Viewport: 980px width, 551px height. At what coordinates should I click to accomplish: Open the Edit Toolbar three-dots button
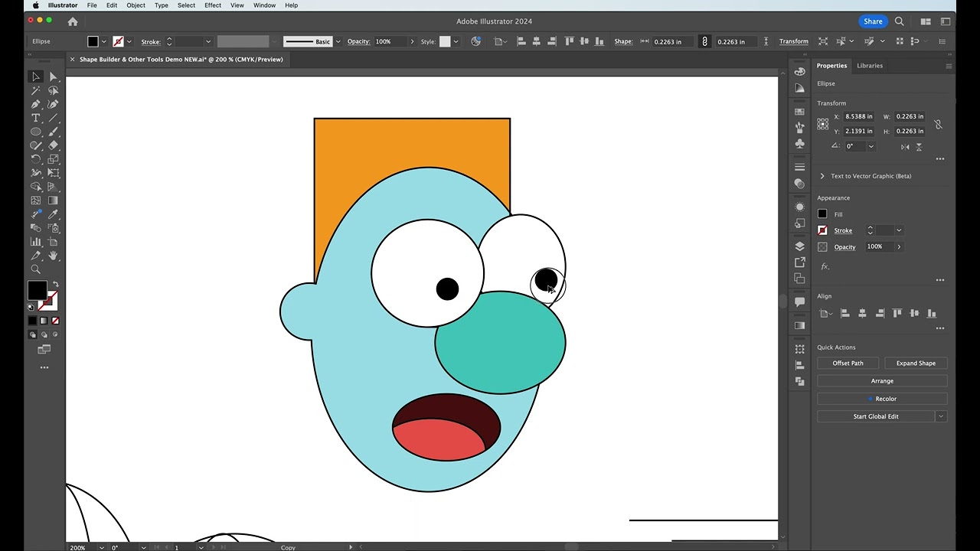pyautogui.click(x=44, y=368)
